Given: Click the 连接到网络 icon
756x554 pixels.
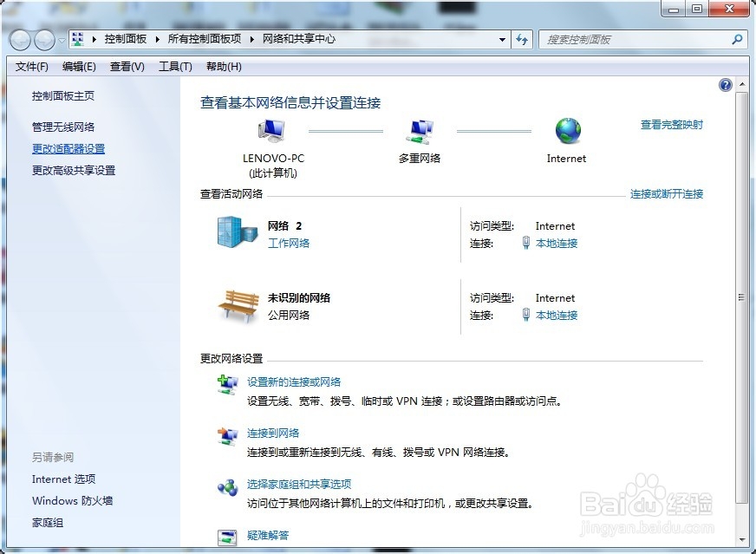Looking at the screenshot, I should (x=226, y=433).
